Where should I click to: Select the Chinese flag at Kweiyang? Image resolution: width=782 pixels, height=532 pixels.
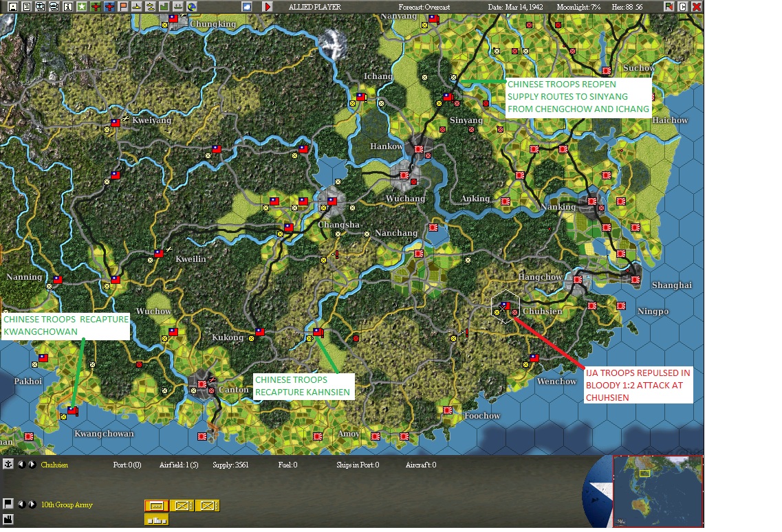116,122
